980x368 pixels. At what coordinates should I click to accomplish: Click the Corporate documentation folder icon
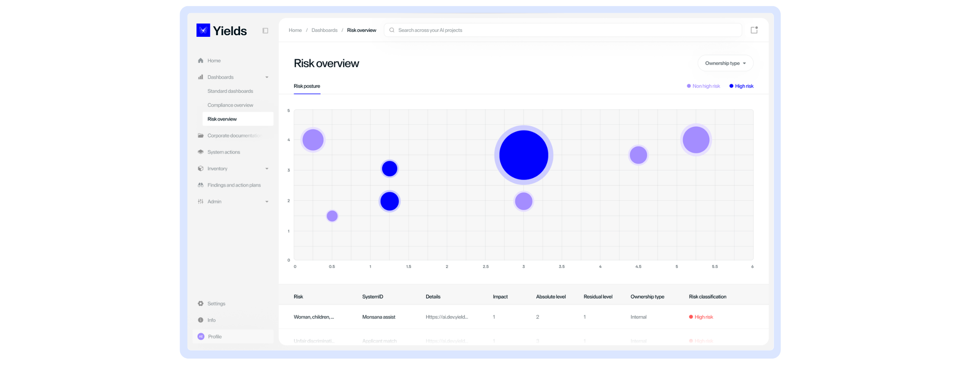click(x=200, y=135)
